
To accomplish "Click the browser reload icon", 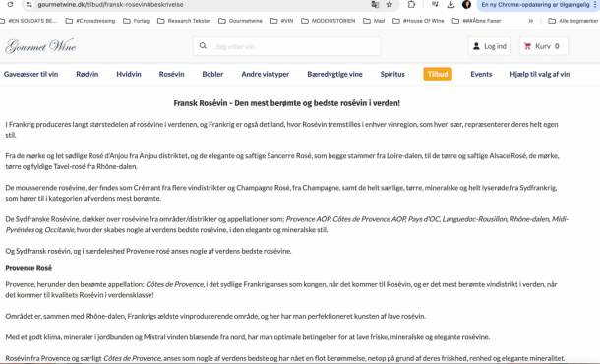I will (11, 4).
